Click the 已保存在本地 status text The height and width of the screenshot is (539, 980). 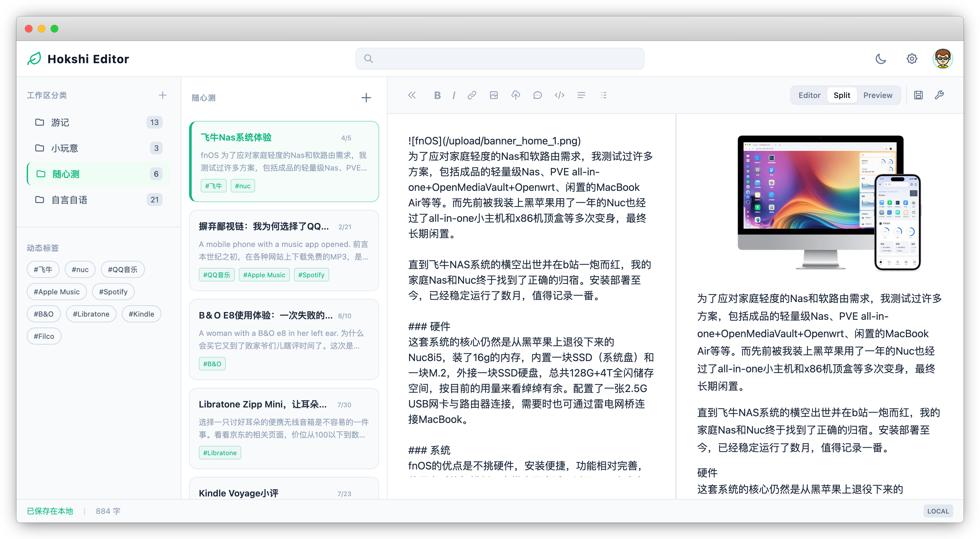50,511
